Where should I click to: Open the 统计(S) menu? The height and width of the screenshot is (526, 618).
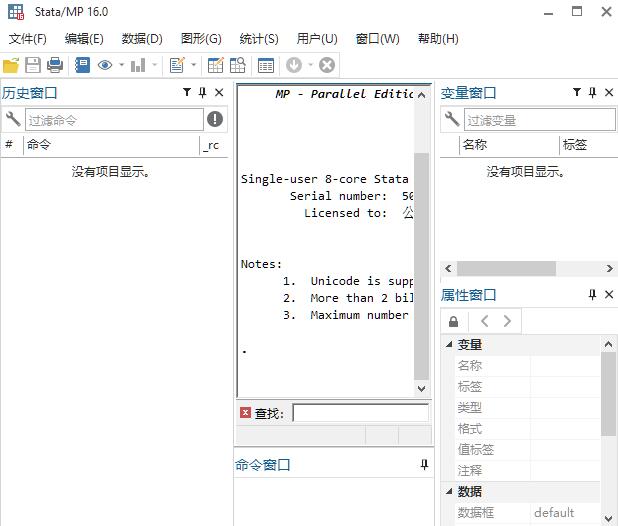pyautogui.click(x=259, y=39)
